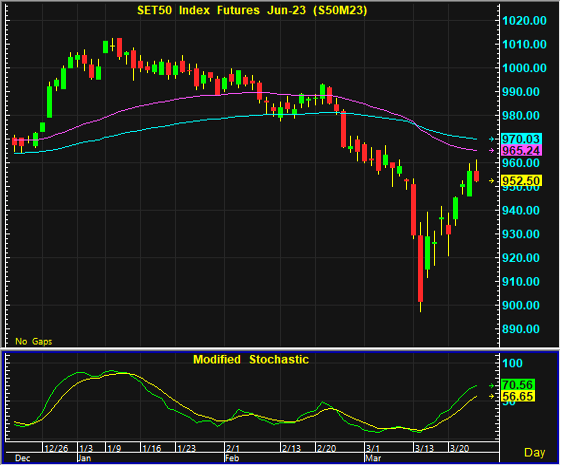Select the magenta moving average value 965.24
Viewport: 561px width, 466px height.
521,150
